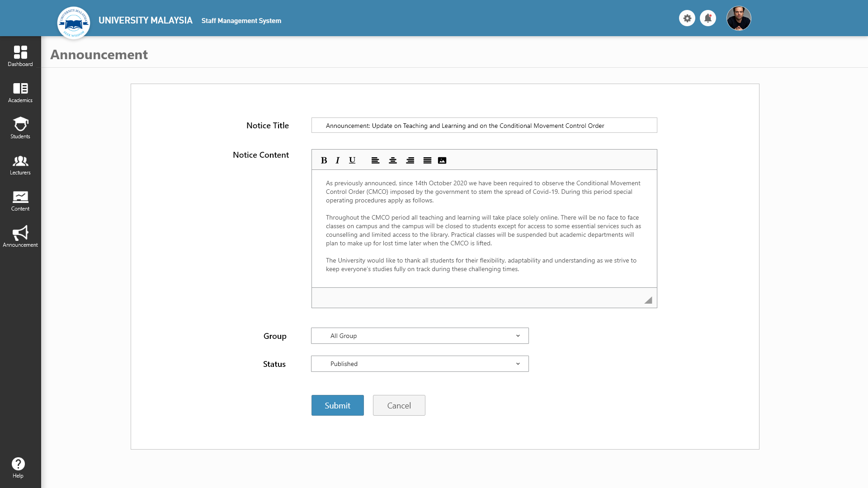Cancel the announcement form
This screenshot has width=868, height=488.
(399, 405)
